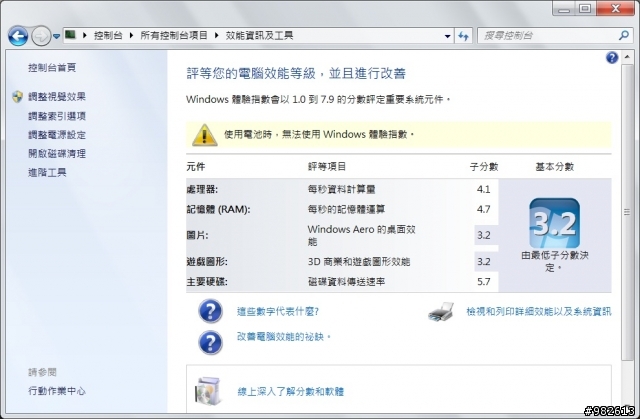Open 控制台首頁 link in sidebar
Image resolution: width=640 pixels, height=419 pixels.
click(52, 67)
